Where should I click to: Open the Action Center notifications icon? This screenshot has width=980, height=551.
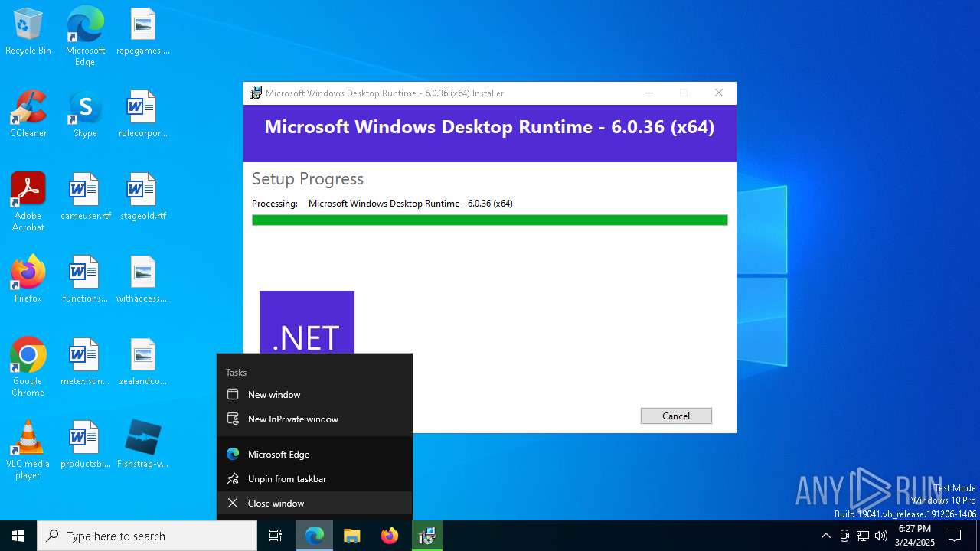coord(955,536)
